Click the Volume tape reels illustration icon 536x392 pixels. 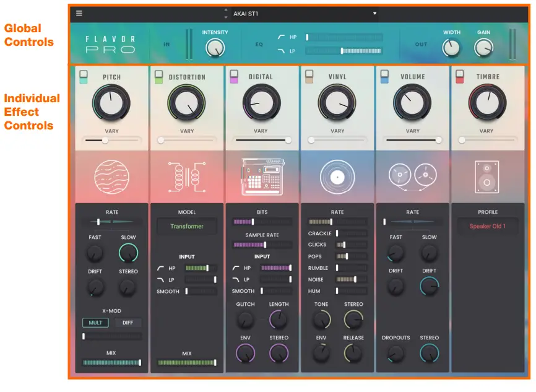[x=413, y=177]
